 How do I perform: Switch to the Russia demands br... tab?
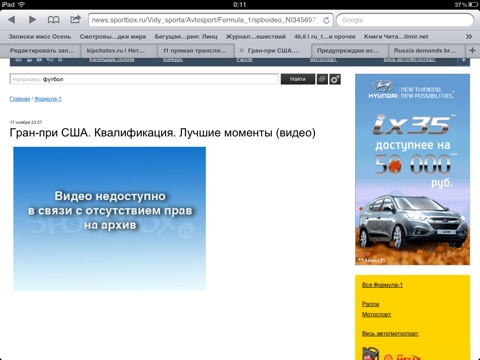(425, 51)
